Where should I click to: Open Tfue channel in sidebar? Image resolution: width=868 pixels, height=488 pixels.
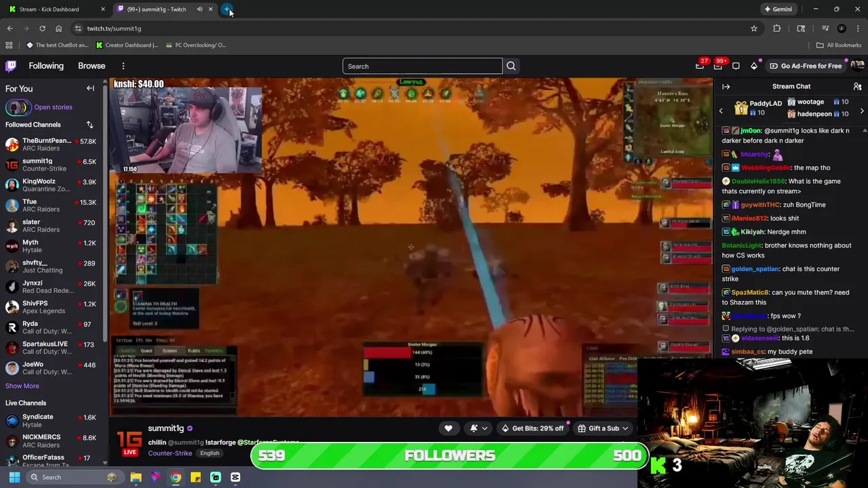(52, 205)
